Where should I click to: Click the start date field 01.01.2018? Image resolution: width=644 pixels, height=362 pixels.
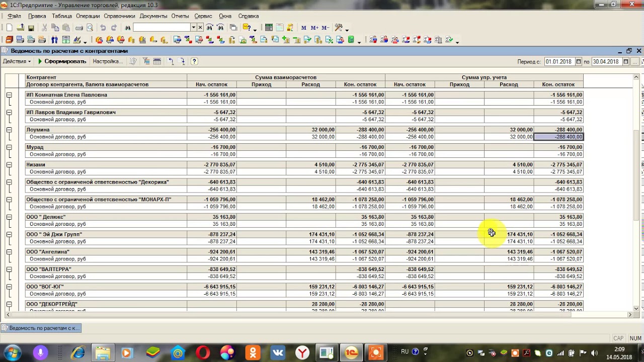click(559, 62)
